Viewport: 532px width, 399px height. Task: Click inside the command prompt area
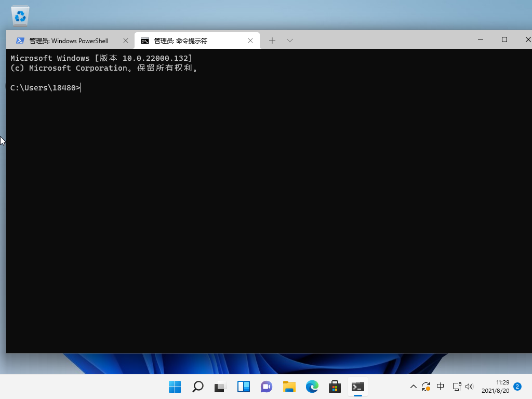260,208
